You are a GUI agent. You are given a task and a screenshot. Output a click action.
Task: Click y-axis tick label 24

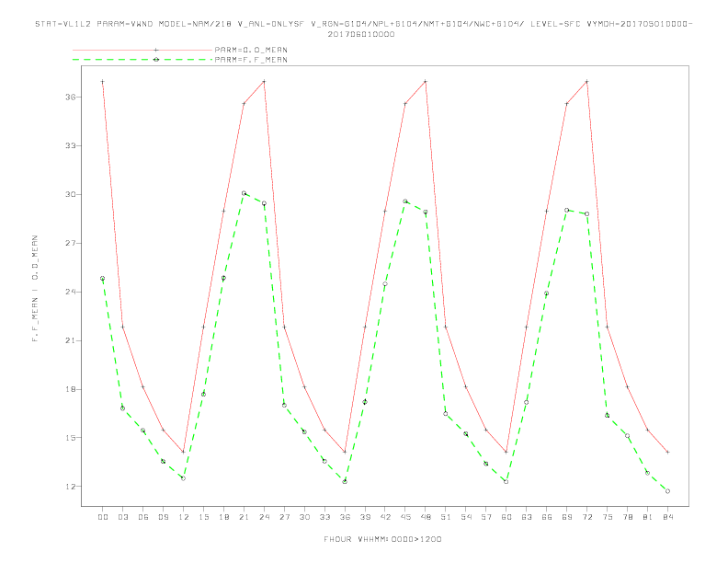point(71,292)
